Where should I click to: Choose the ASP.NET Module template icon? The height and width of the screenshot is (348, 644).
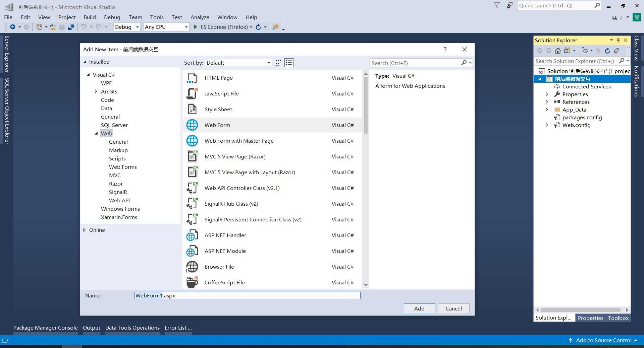(192, 251)
